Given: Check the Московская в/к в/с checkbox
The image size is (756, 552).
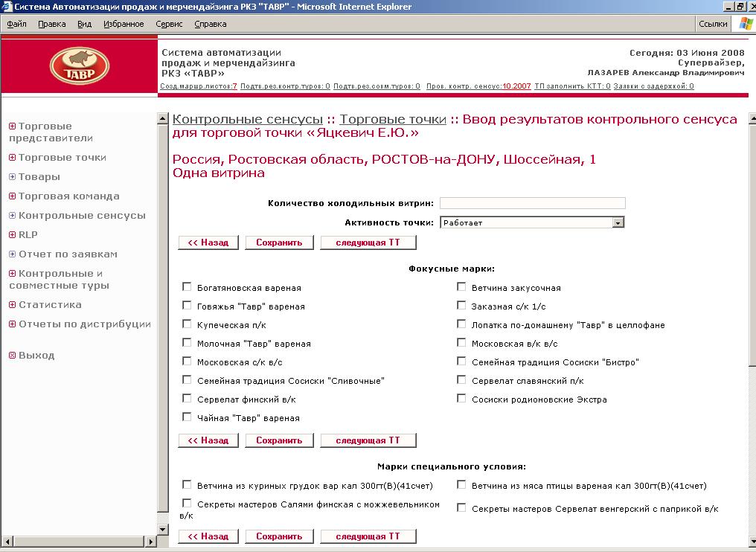Looking at the screenshot, I should (461, 343).
